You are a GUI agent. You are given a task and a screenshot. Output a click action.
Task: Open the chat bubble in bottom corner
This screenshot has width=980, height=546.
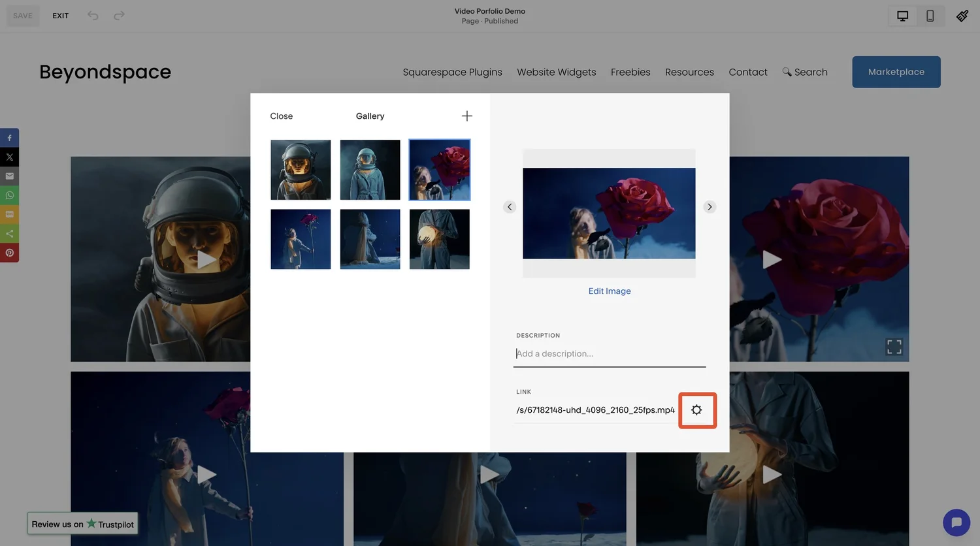(x=956, y=522)
